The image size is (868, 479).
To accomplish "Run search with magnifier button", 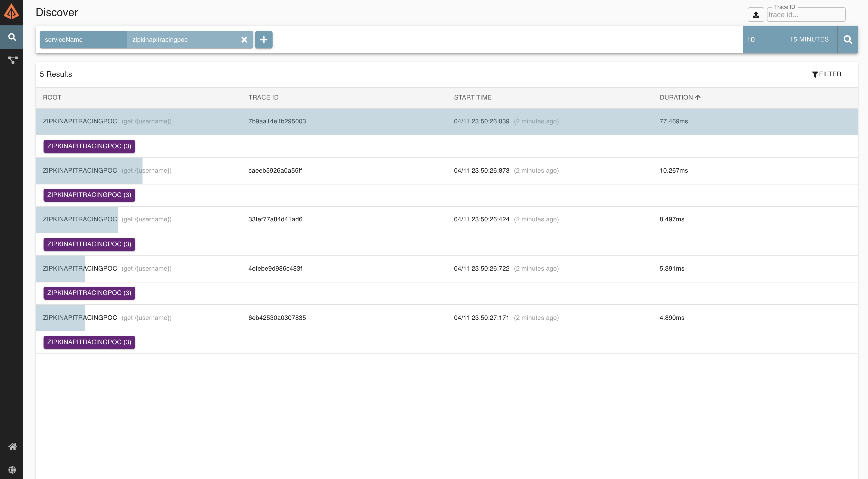I will (848, 40).
